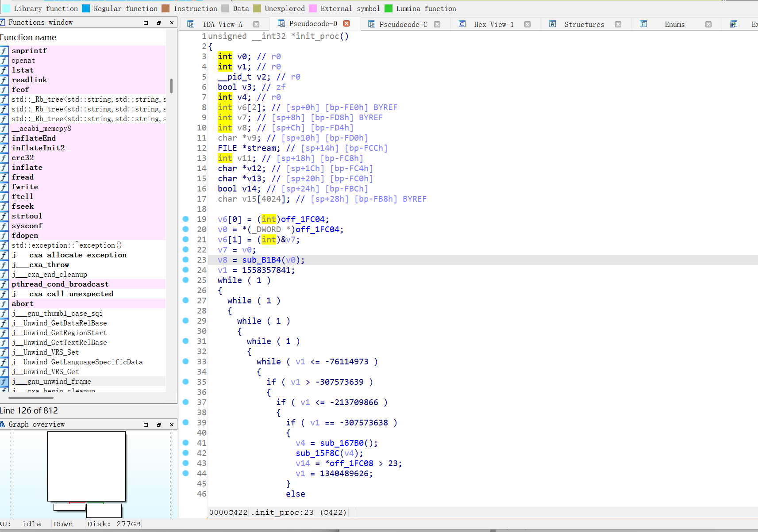Click the Pseudocode-D tab icon
This screenshot has width=758, height=532.
pyautogui.click(x=281, y=23)
